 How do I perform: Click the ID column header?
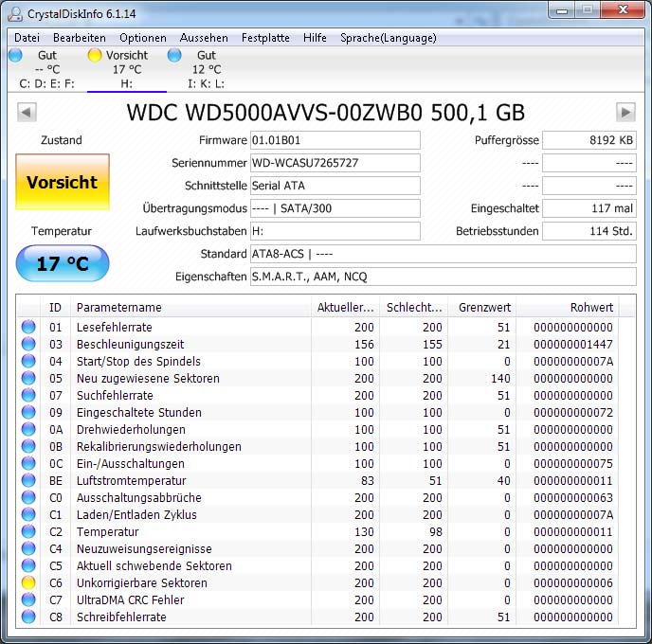click(55, 308)
